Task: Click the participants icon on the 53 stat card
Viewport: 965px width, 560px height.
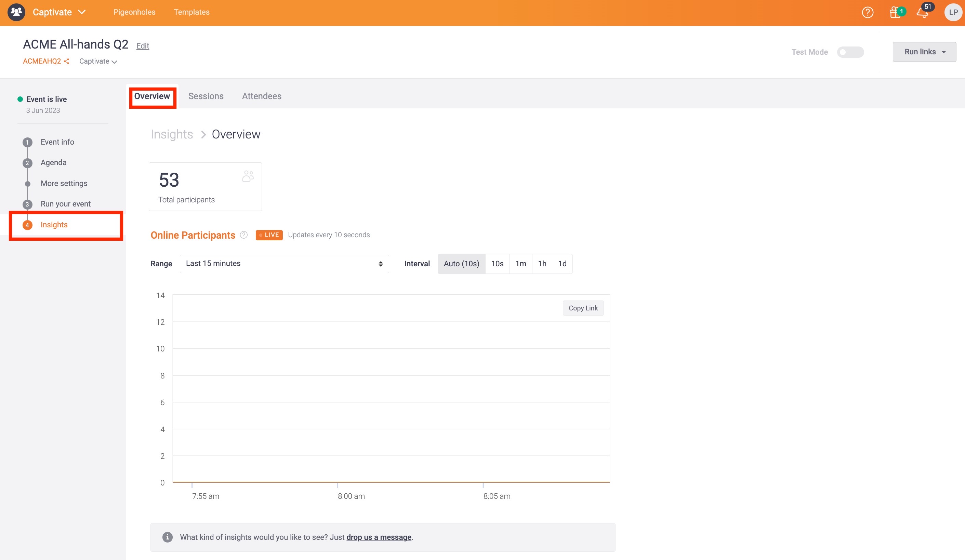Action: [x=247, y=176]
